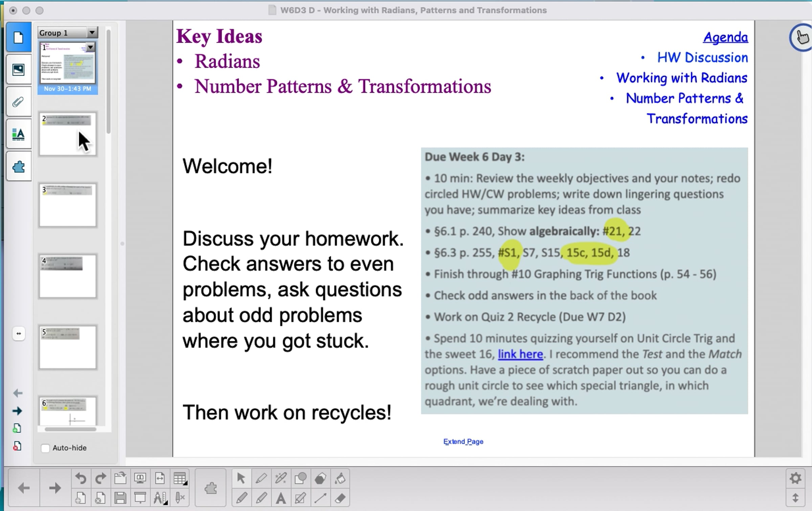This screenshot has width=812, height=511.
Task: Select the Eraser tool
Action: click(340, 498)
